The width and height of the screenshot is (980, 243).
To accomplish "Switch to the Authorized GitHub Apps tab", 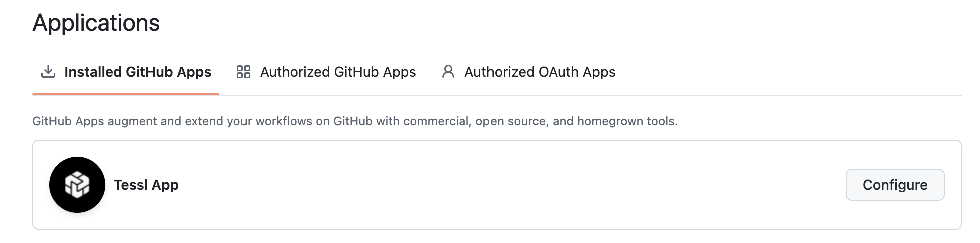I will (338, 72).
